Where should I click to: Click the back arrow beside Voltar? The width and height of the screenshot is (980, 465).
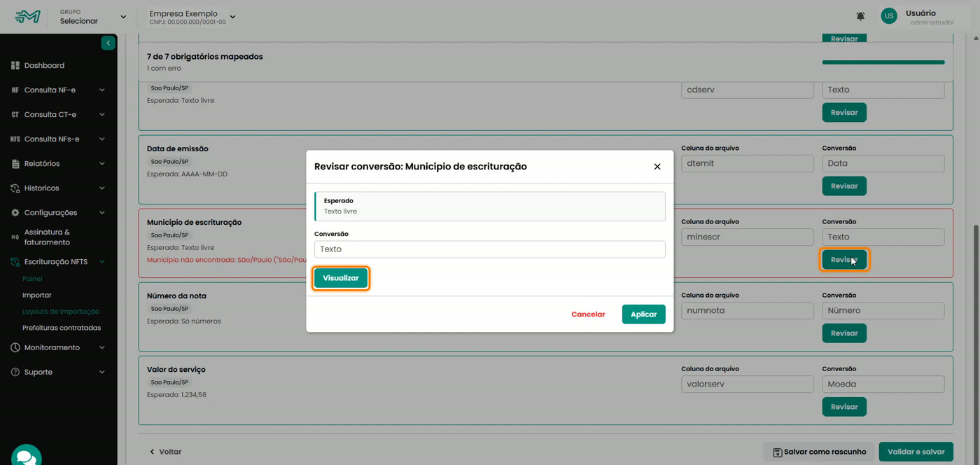[153, 452]
